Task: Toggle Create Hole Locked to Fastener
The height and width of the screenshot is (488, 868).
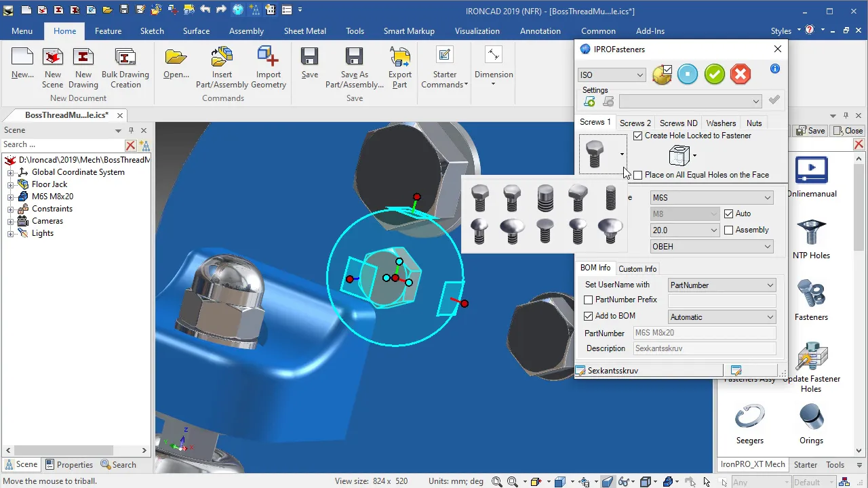Action: tap(638, 136)
